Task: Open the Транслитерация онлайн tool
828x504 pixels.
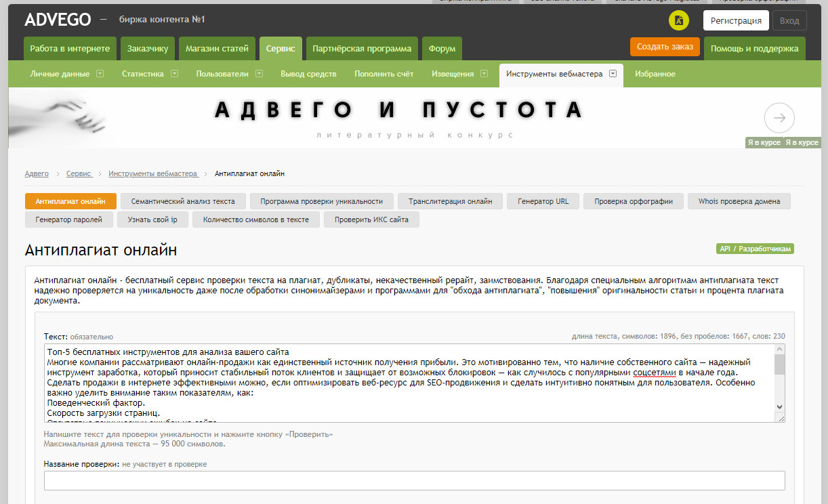Action: coord(450,201)
